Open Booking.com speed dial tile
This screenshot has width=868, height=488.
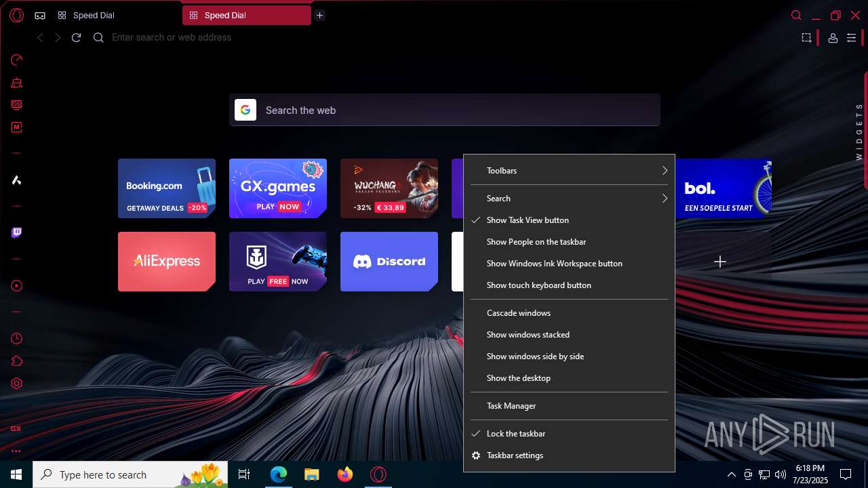(167, 188)
